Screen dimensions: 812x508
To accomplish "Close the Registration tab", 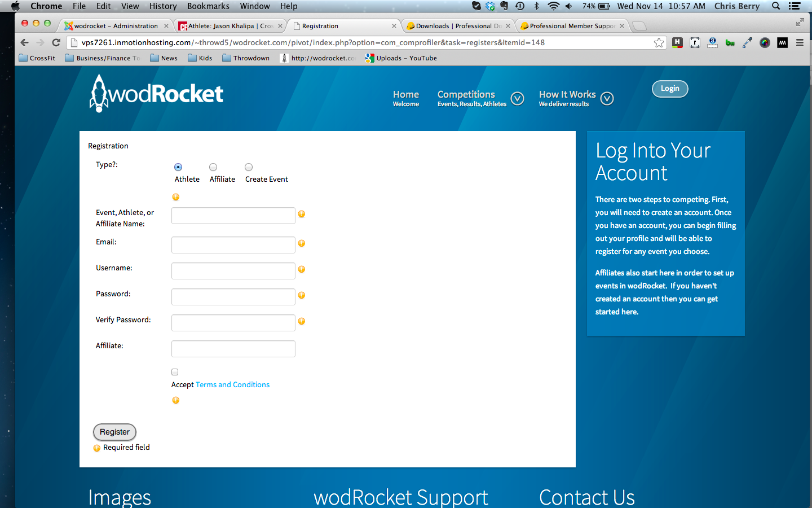I will (394, 26).
